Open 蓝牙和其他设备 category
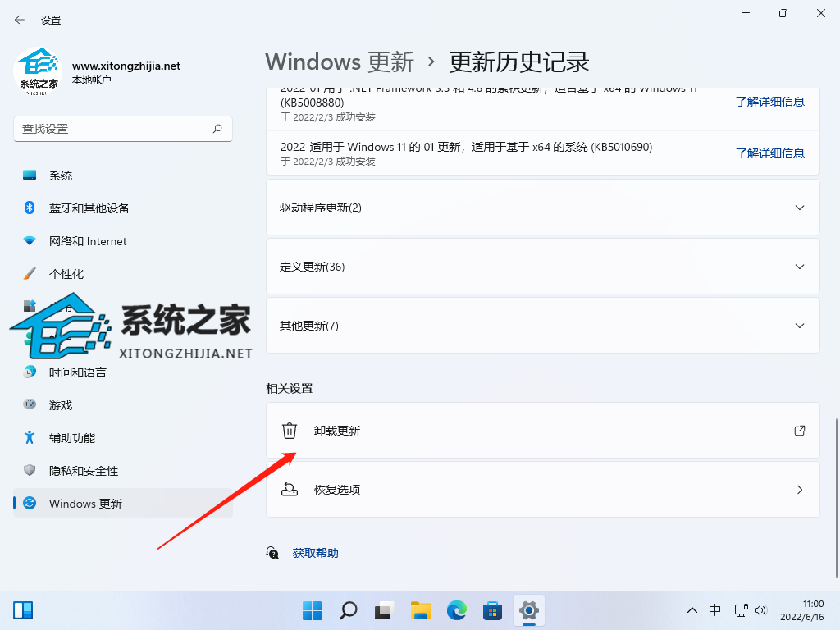 [123, 208]
